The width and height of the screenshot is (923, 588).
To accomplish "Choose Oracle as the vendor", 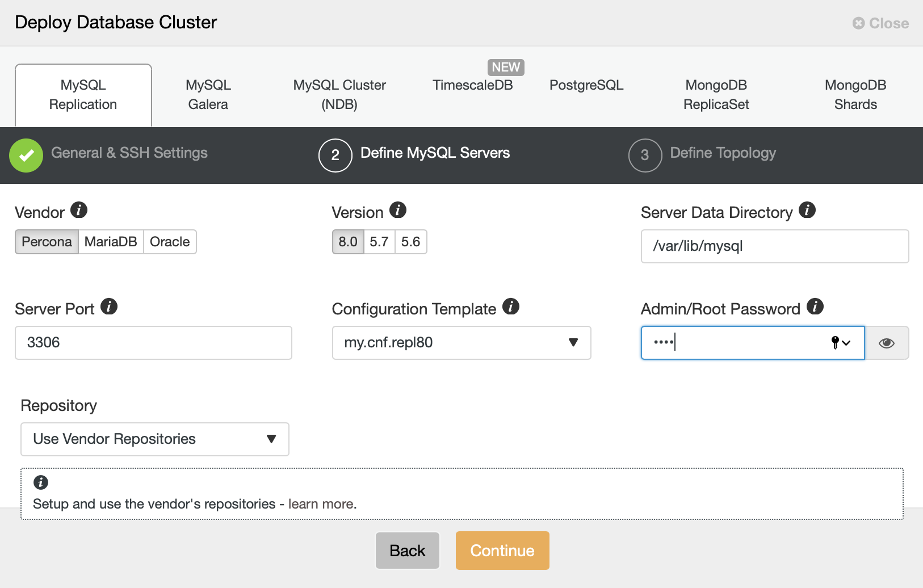I will pyautogui.click(x=170, y=242).
